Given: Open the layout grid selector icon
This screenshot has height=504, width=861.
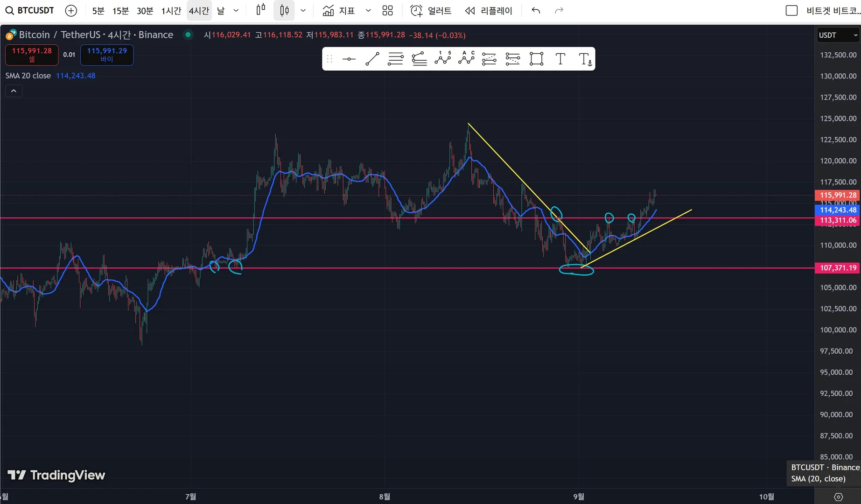Looking at the screenshot, I should point(387,10).
